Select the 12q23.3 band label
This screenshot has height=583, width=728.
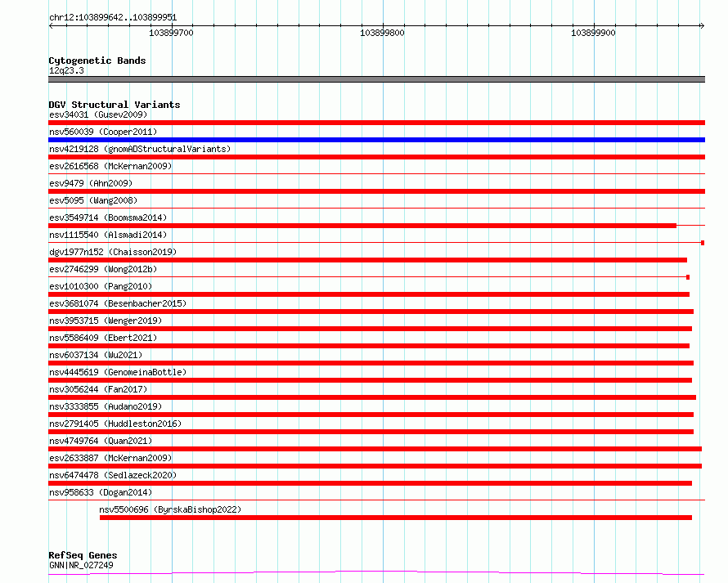click(66, 70)
